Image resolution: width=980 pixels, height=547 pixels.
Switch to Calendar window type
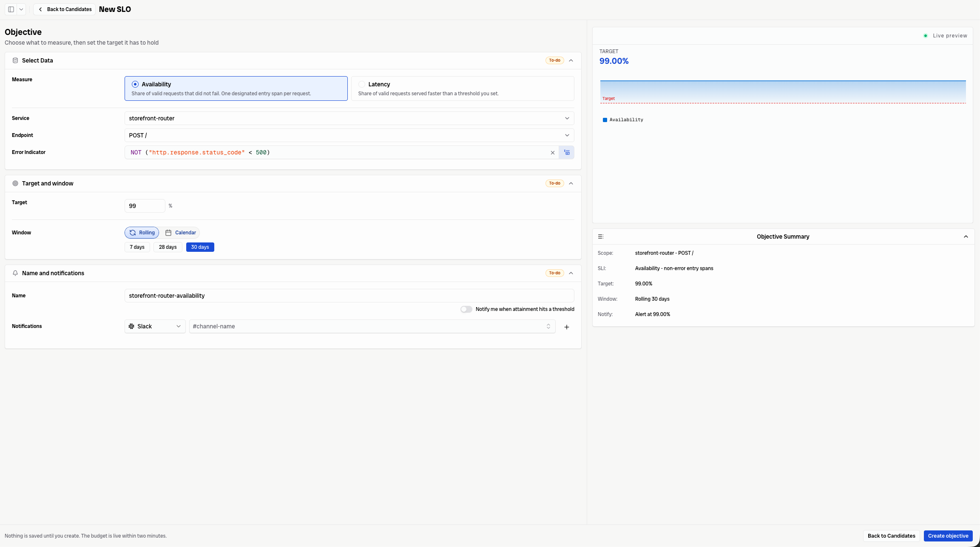[x=180, y=233]
